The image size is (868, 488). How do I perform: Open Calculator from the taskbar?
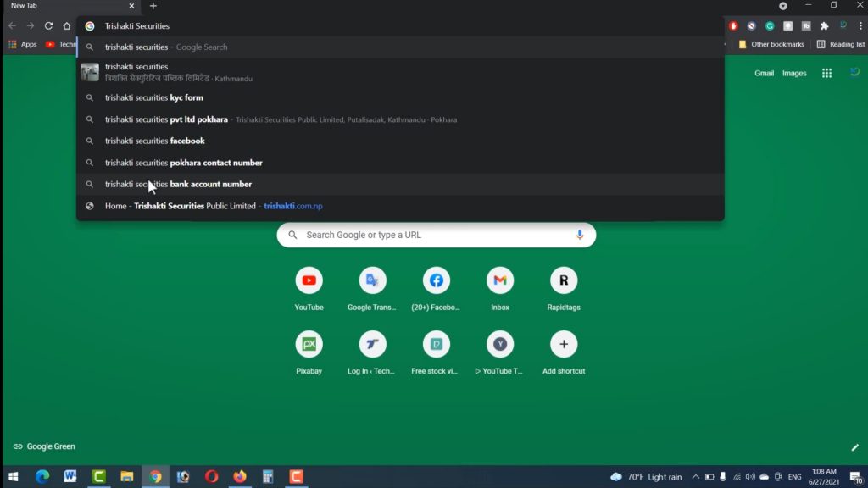[268, 476]
